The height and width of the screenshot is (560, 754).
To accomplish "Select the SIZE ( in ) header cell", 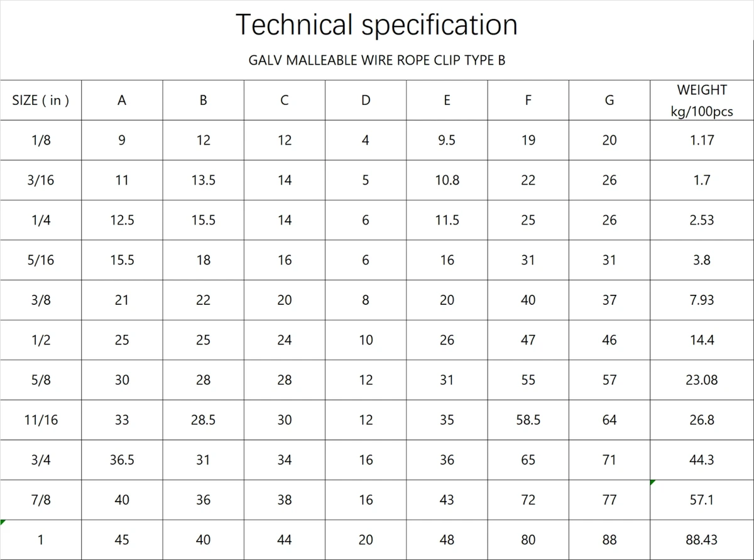I will coord(41,100).
